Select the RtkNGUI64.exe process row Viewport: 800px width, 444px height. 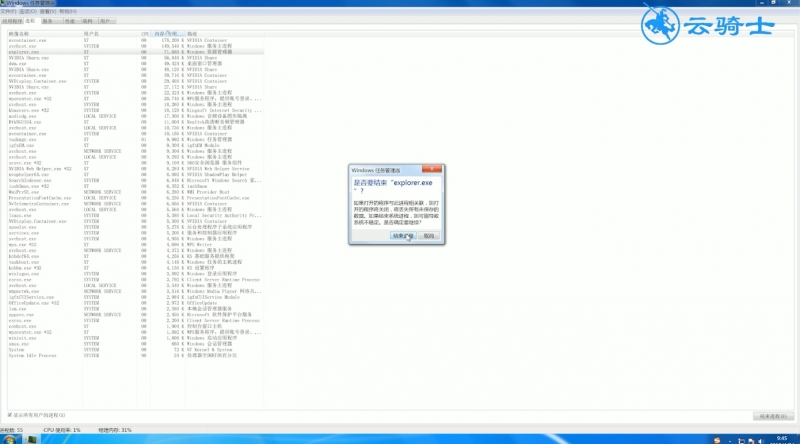pos(135,122)
